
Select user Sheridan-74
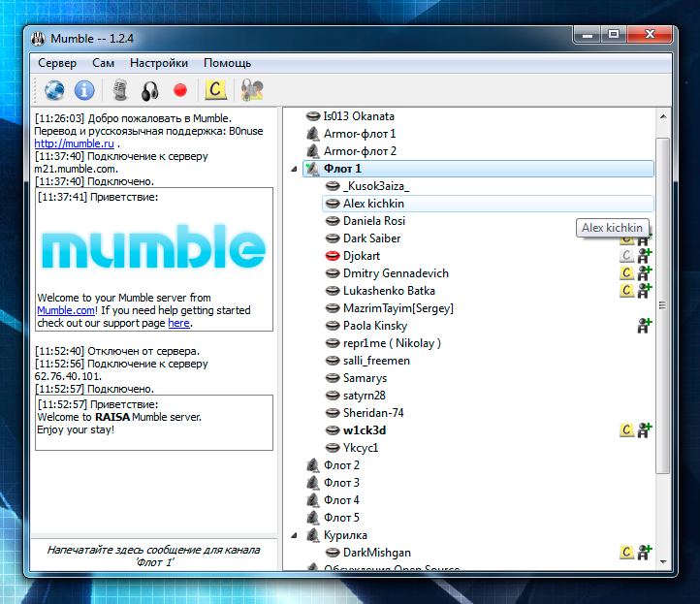coord(373,413)
